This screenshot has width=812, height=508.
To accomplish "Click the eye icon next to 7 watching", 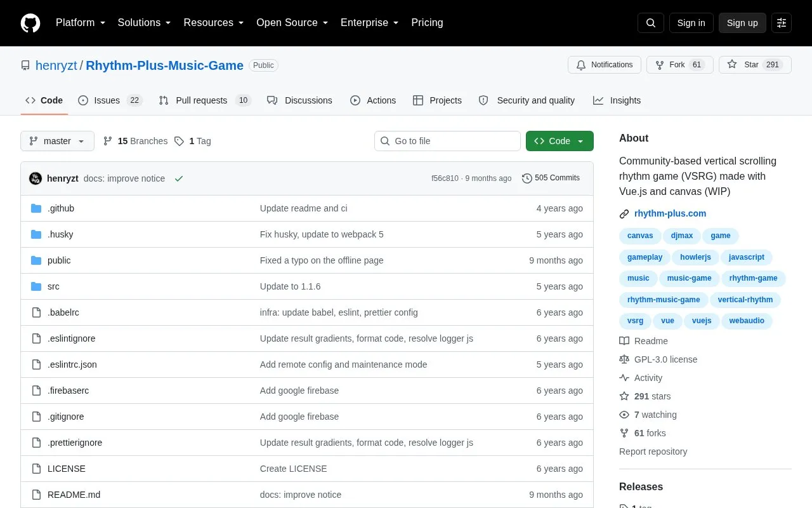I will pyautogui.click(x=624, y=415).
